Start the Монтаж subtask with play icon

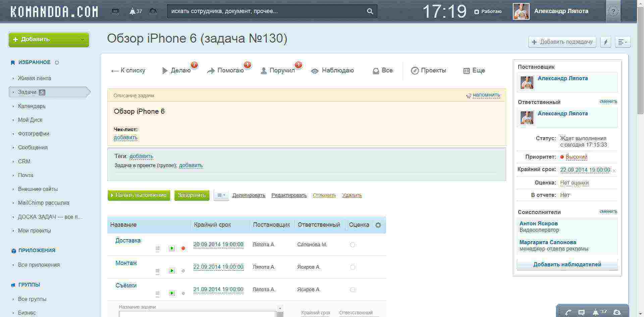172,271
